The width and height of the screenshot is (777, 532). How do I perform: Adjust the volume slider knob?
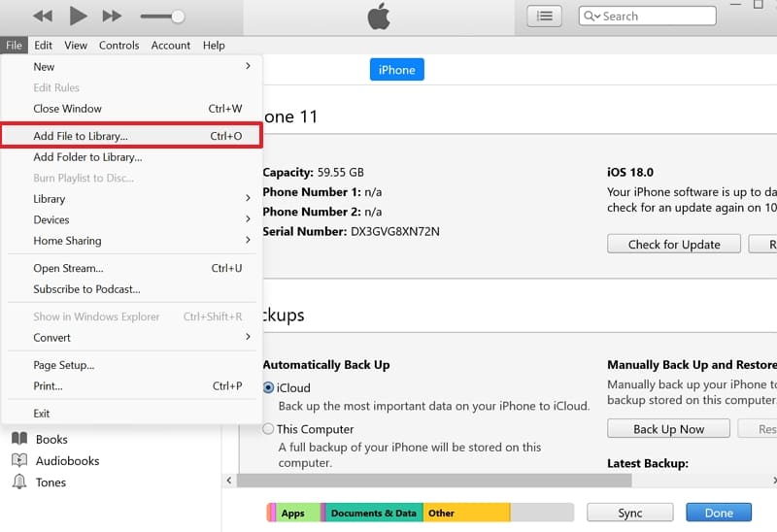pyautogui.click(x=178, y=17)
